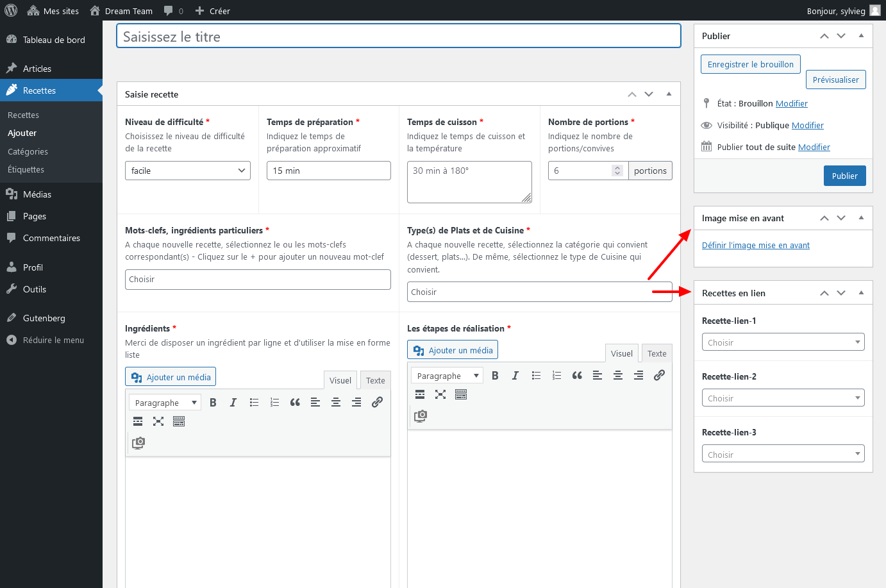
Task: Collapse the Publier panel with its triangle toggle
Action: [x=861, y=36]
